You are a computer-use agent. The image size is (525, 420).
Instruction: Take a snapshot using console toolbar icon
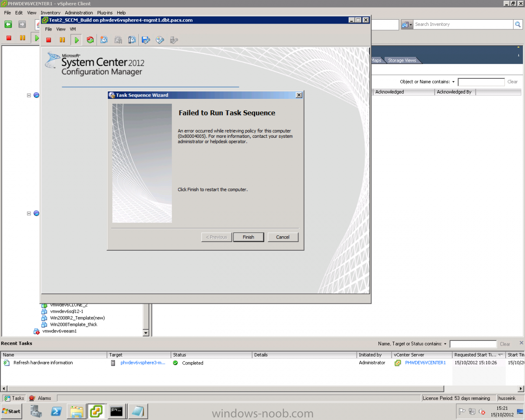[x=104, y=40]
